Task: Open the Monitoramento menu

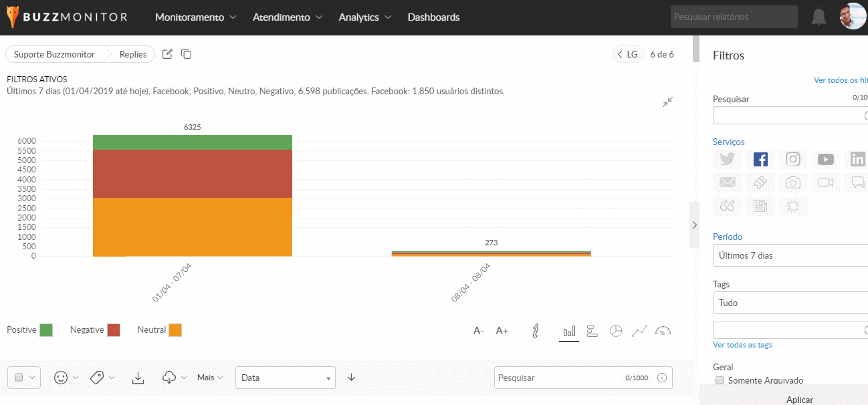Action: click(x=195, y=17)
